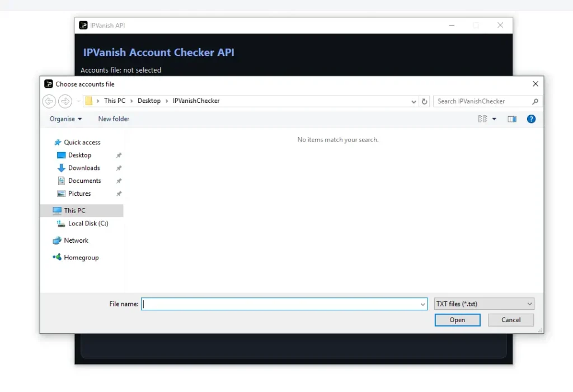Screen dimensions: 573x392
Task: Click the forward navigation arrow
Action: click(65, 101)
